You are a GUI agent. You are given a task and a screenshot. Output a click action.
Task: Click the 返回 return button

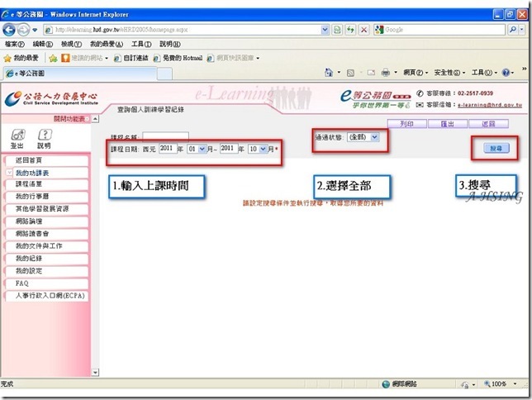click(x=488, y=124)
